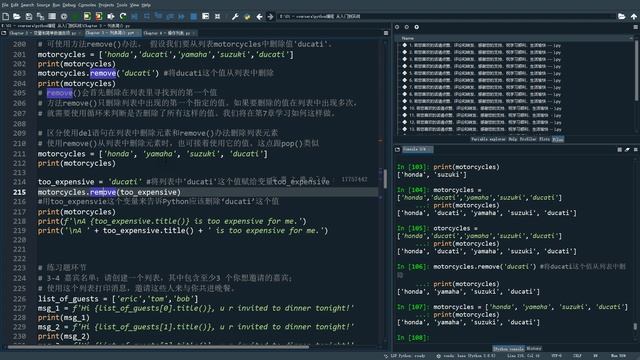Viewport: 640px width, 360px height.
Task: Open Preferences with the wrench icon
Action: click(235, 16)
